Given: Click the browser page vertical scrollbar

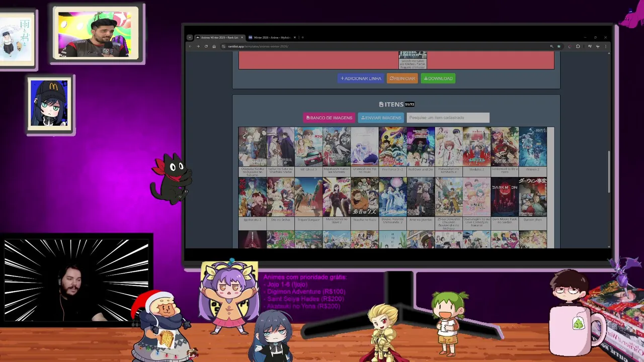Looking at the screenshot, I should [x=609, y=172].
